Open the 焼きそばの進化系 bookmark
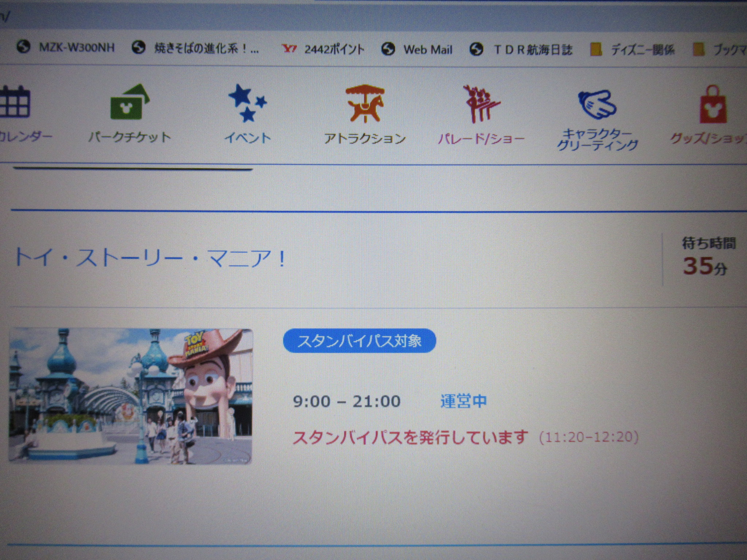The image size is (747, 560). 206,48
